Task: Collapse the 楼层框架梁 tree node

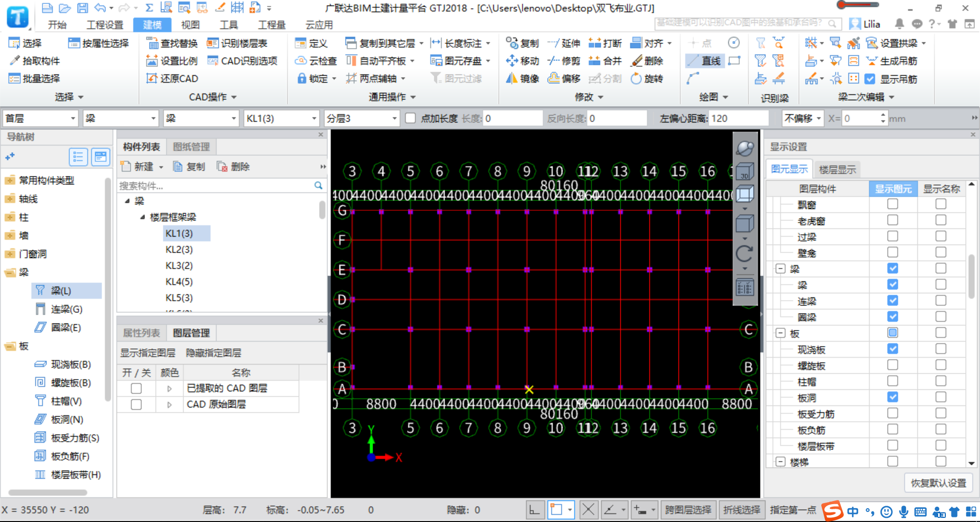Action: [x=142, y=217]
